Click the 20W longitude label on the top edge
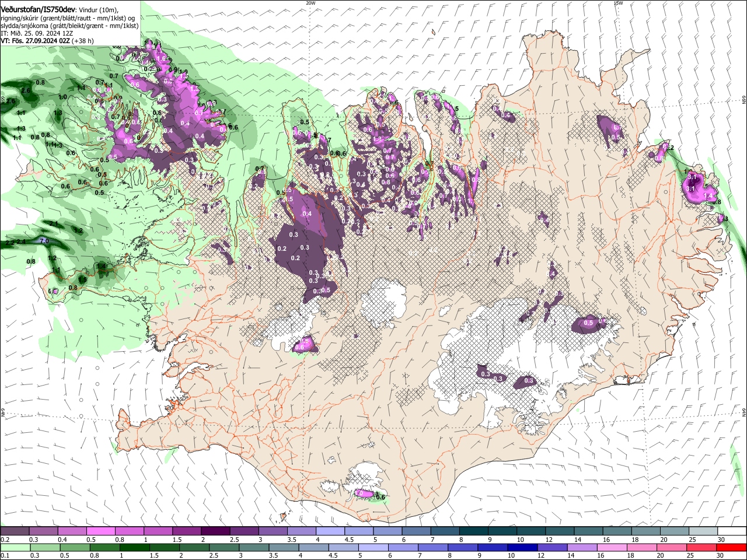The image size is (747, 560). pos(310,3)
